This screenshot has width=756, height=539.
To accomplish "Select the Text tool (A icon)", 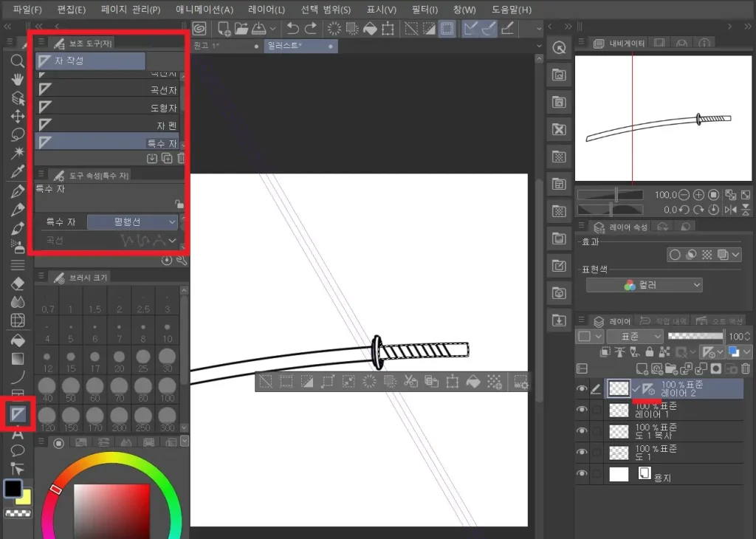I will (18, 433).
